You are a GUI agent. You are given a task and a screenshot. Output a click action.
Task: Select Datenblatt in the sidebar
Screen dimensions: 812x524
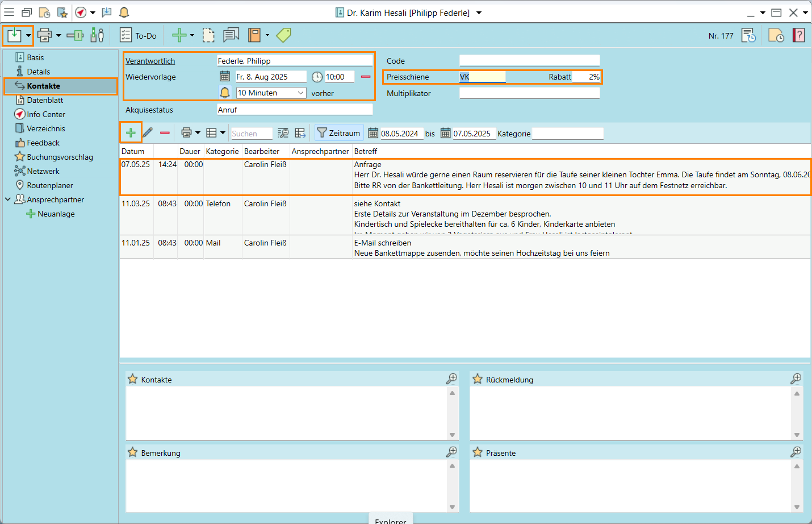pyautogui.click(x=45, y=100)
